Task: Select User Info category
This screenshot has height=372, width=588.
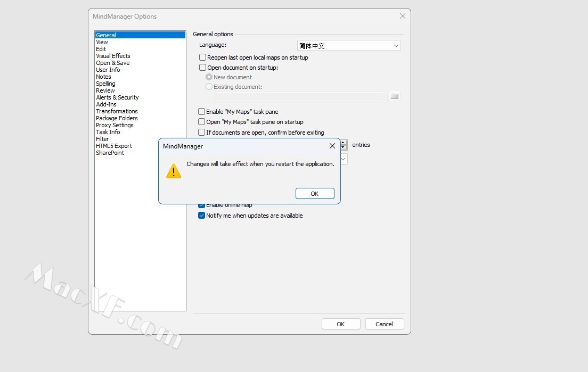Action: point(108,70)
